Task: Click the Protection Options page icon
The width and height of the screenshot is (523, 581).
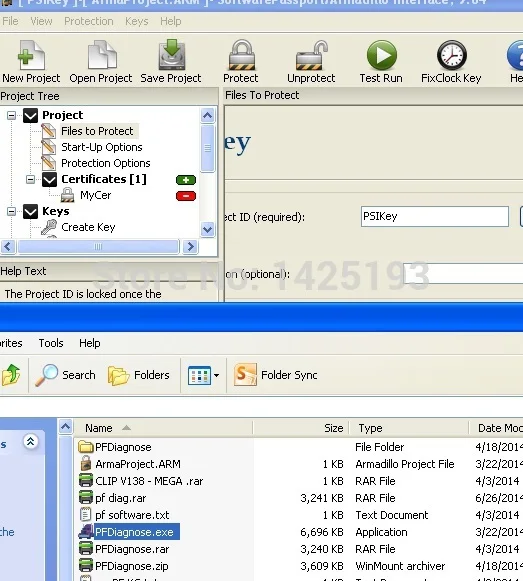Action: [49, 163]
